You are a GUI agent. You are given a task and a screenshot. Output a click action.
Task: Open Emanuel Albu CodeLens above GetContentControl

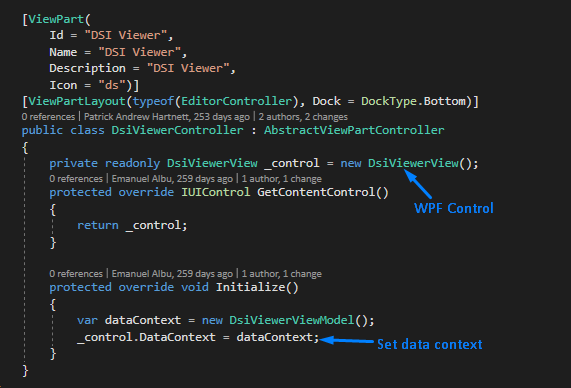pyautogui.click(x=172, y=179)
